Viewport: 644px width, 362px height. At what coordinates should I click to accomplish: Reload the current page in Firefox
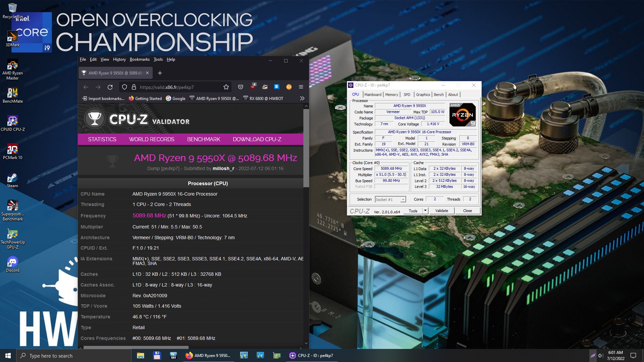pos(110,87)
